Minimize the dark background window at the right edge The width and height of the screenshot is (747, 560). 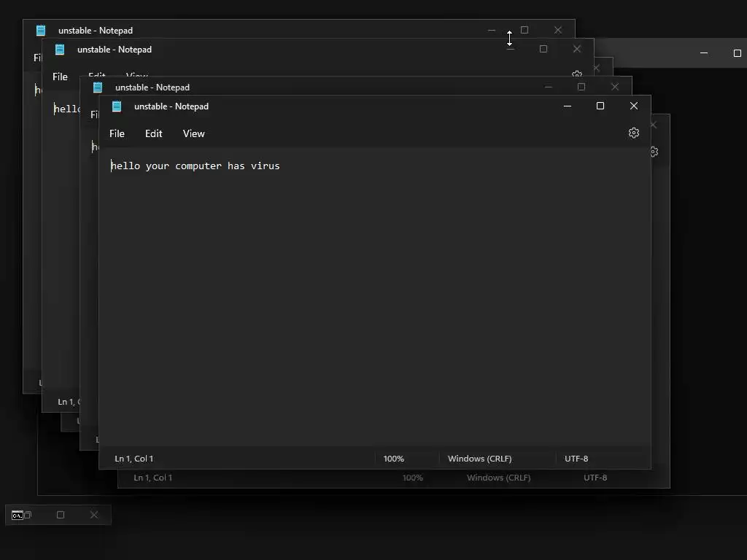coord(704,52)
